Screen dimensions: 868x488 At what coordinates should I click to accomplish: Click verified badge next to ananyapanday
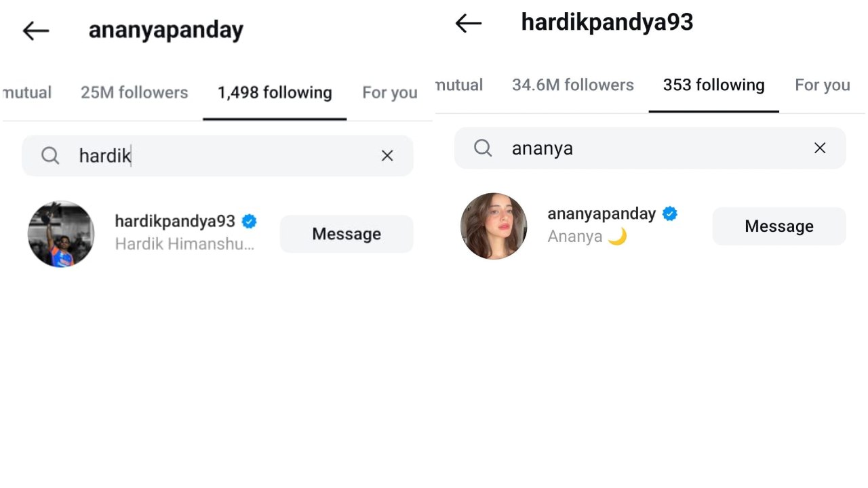coord(670,213)
